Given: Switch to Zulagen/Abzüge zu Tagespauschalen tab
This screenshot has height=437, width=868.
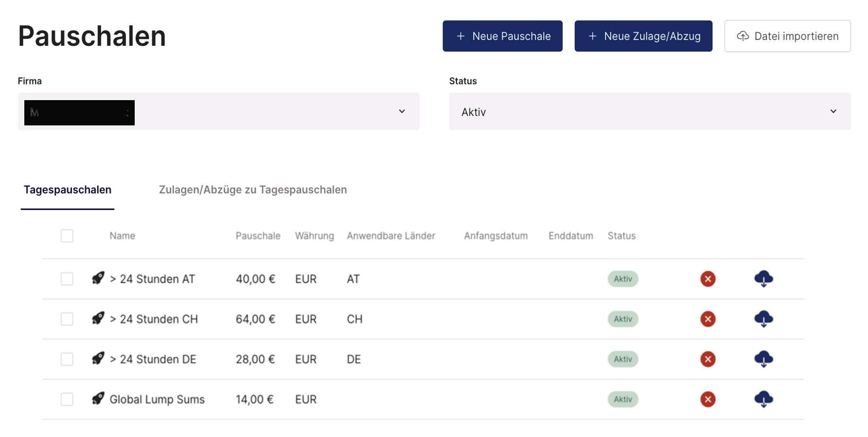Looking at the screenshot, I should point(252,190).
